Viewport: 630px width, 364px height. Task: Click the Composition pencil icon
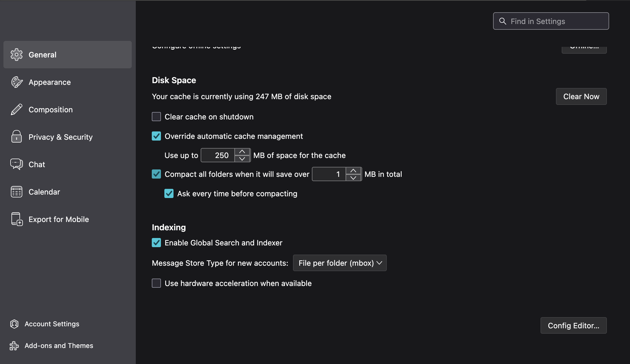coord(17,109)
